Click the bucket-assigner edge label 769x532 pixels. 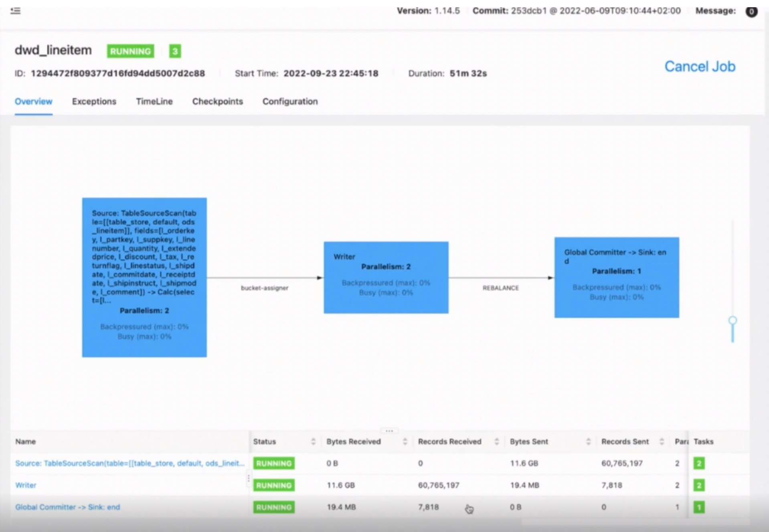(x=265, y=288)
